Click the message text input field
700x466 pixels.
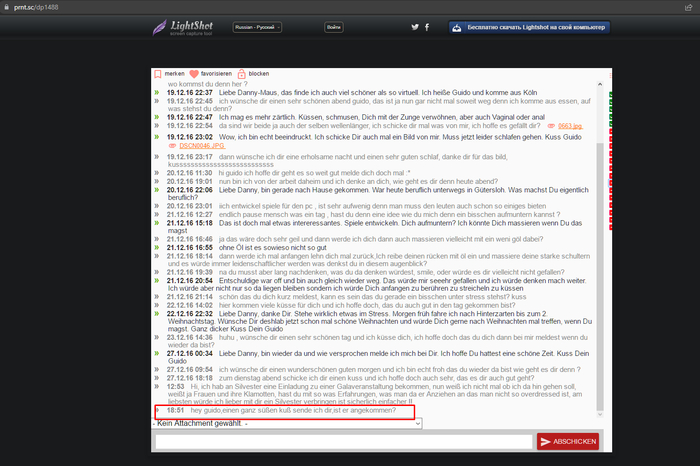344,441
